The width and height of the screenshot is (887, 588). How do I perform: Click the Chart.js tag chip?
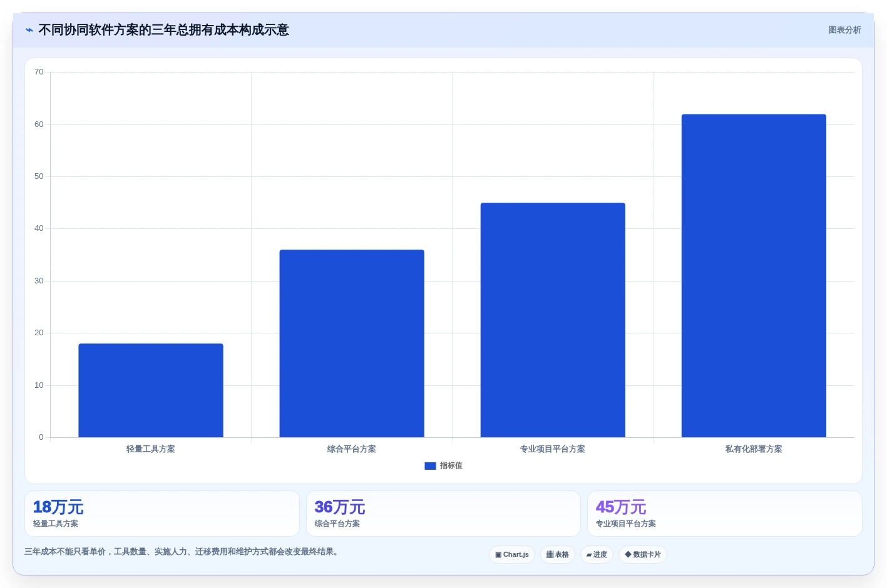(x=512, y=555)
